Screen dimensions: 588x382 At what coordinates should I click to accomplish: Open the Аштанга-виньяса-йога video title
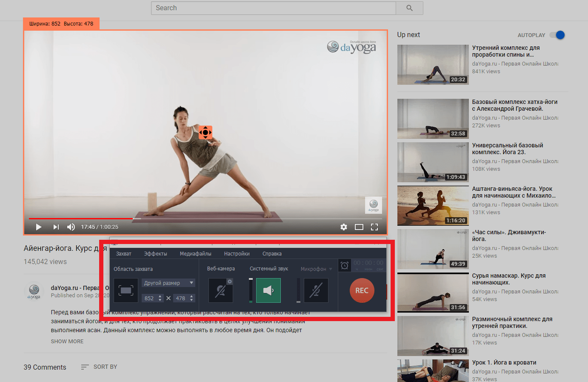click(x=514, y=192)
